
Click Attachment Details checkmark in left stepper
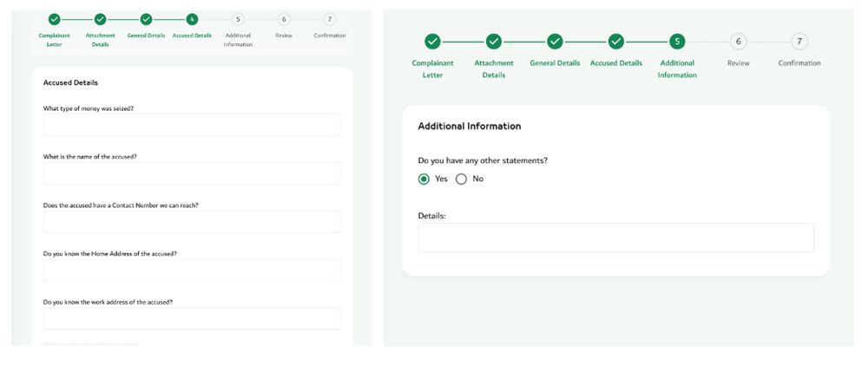click(x=100, y=19)
